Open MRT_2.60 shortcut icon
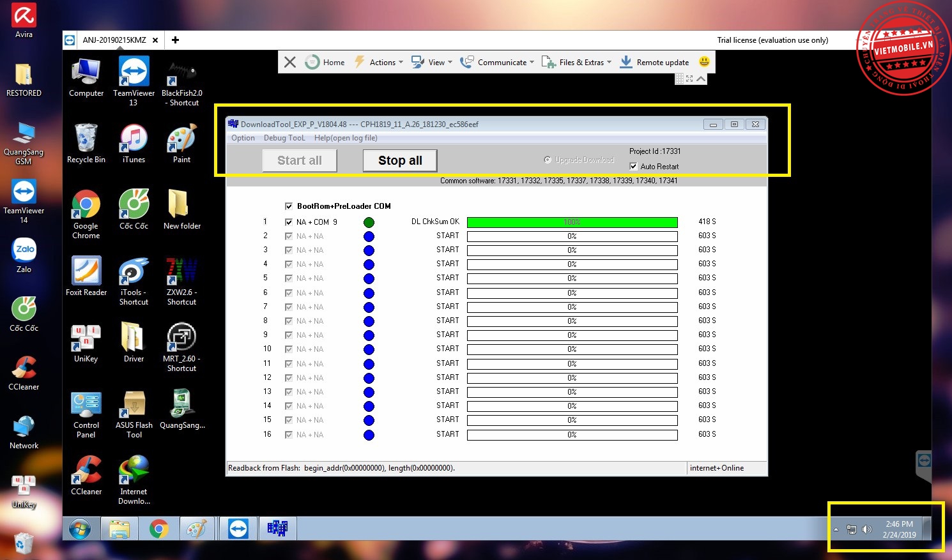The height and width of the screenshot is (560, 952). [182, 347]
